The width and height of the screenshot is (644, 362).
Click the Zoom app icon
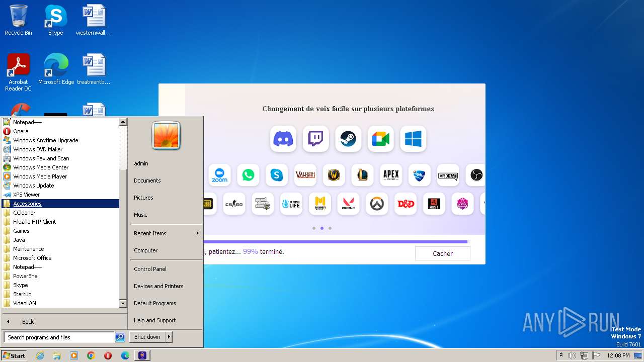219,175
